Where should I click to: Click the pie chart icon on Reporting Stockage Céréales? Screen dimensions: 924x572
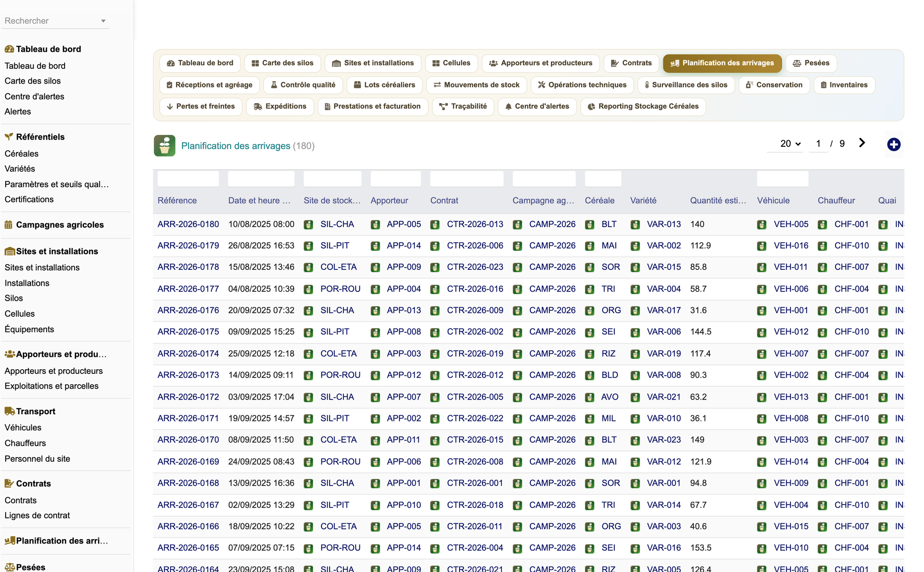coord(591,106)
